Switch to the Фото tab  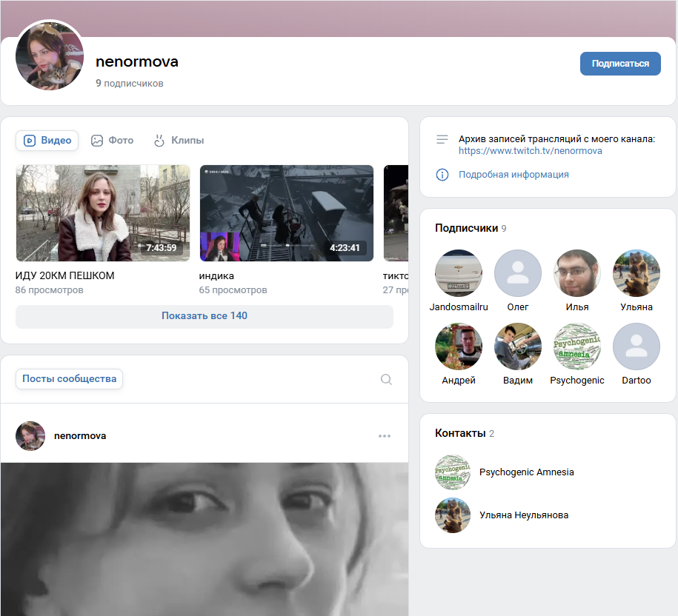[x=112, y=141]
